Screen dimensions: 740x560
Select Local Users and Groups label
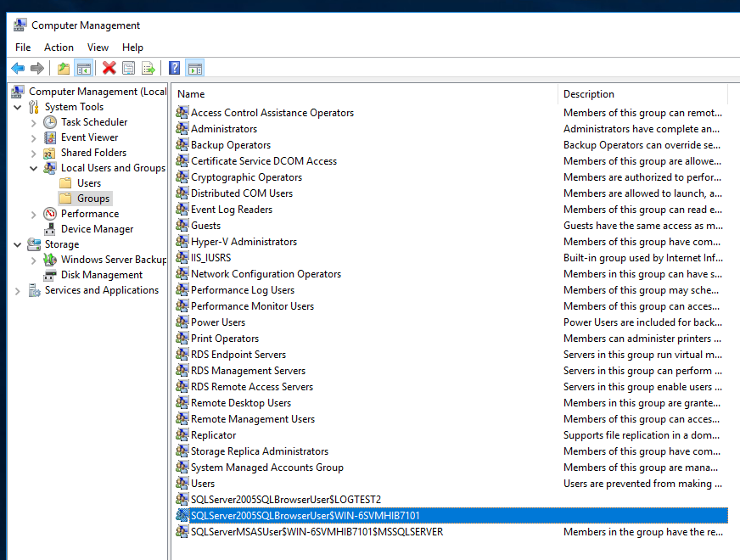click(113, 168)
